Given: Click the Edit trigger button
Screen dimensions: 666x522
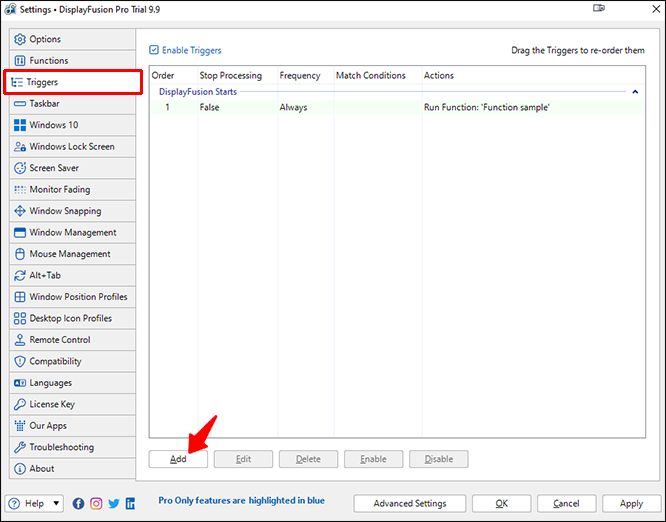Looking at the screenshot, I should click(243, 459).
